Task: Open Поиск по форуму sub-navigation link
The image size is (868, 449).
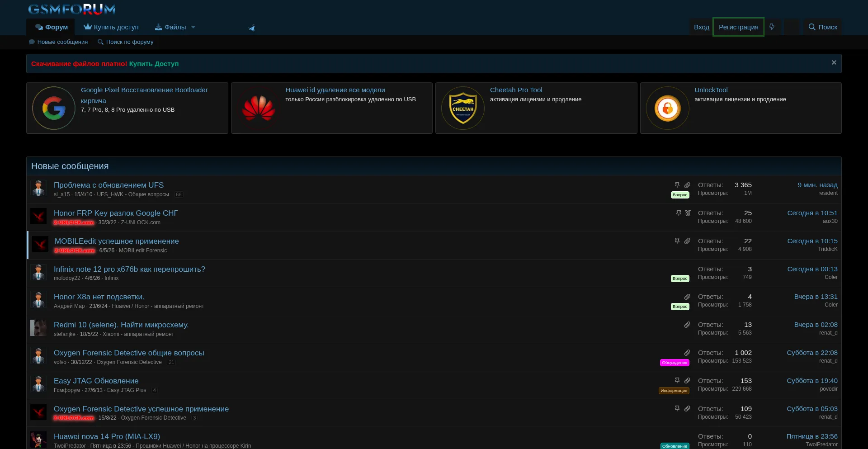Action: tap(126, 42)
